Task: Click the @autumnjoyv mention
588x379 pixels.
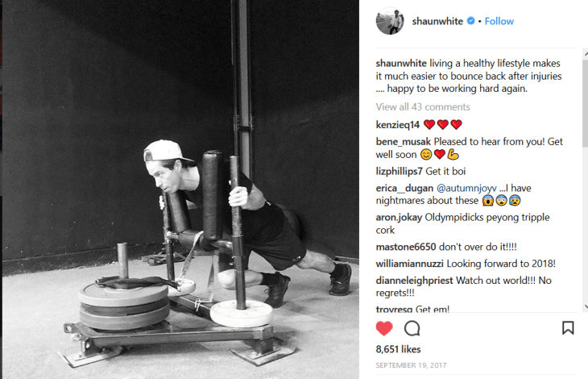Action: 466,189
